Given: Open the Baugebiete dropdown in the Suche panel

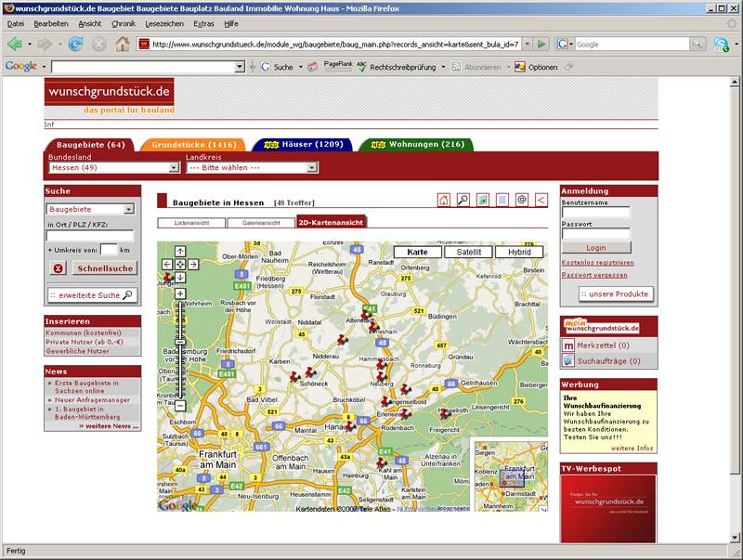Looking at the screenshot, I should (x=90, y=209).
